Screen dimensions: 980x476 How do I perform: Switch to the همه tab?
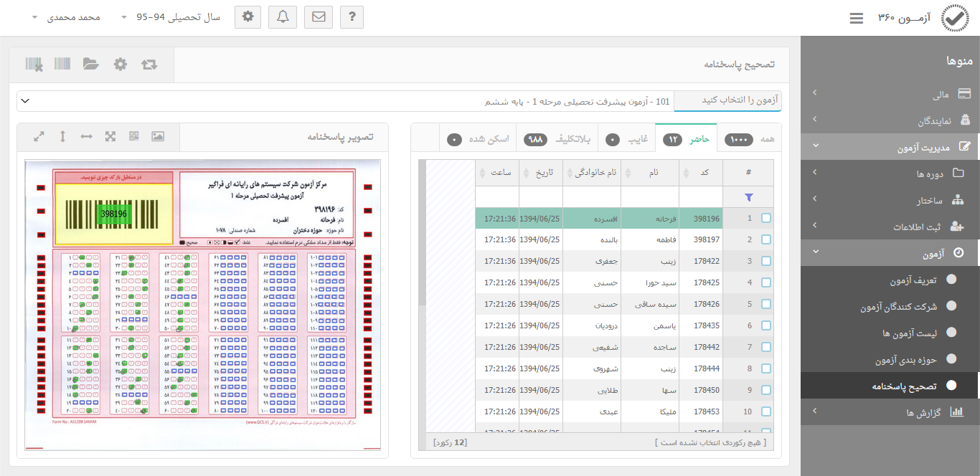[750, 139]
